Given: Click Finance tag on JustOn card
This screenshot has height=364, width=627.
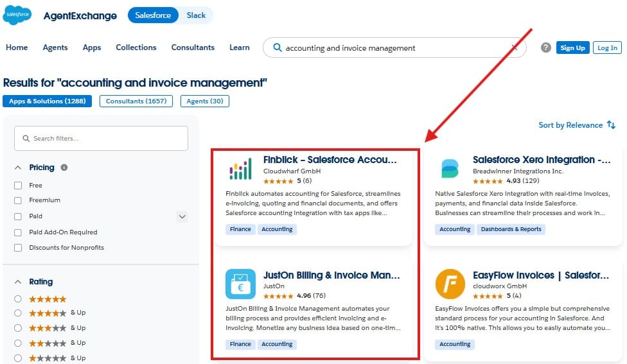Looking at the screenshot, I should pyautogui.click(x=240, y=344).
